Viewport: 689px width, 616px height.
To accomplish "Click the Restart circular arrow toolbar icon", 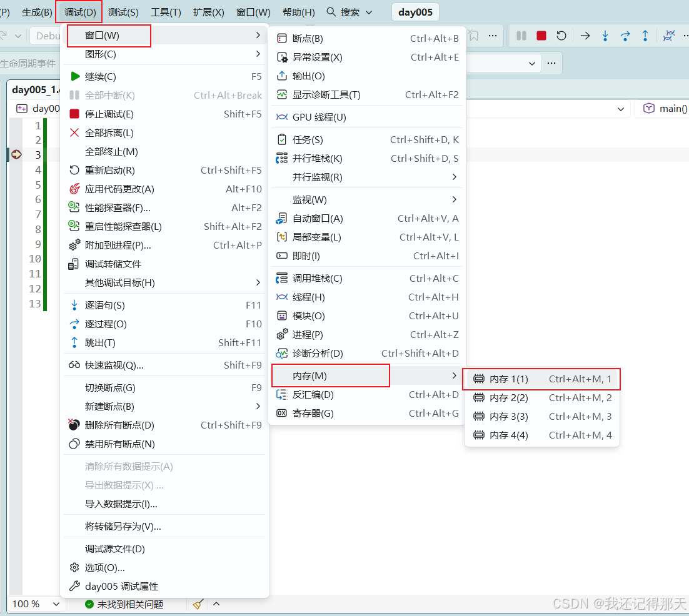I will pos(561,36).
